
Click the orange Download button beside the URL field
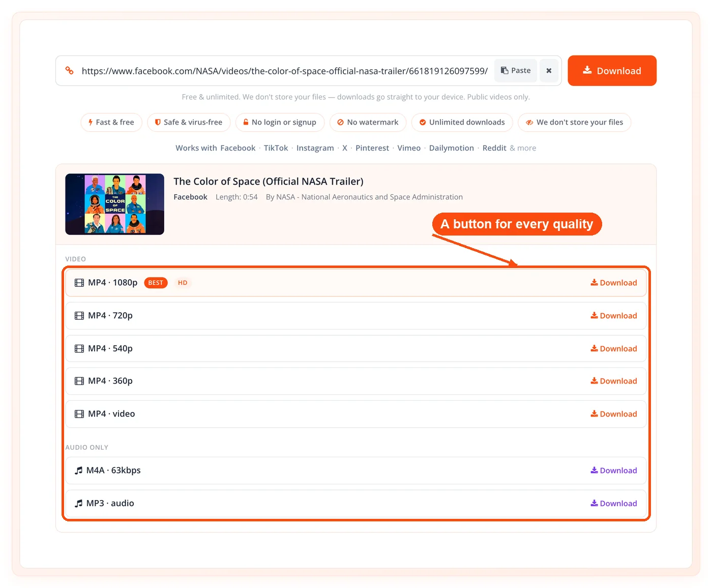[x=612, y=71]
